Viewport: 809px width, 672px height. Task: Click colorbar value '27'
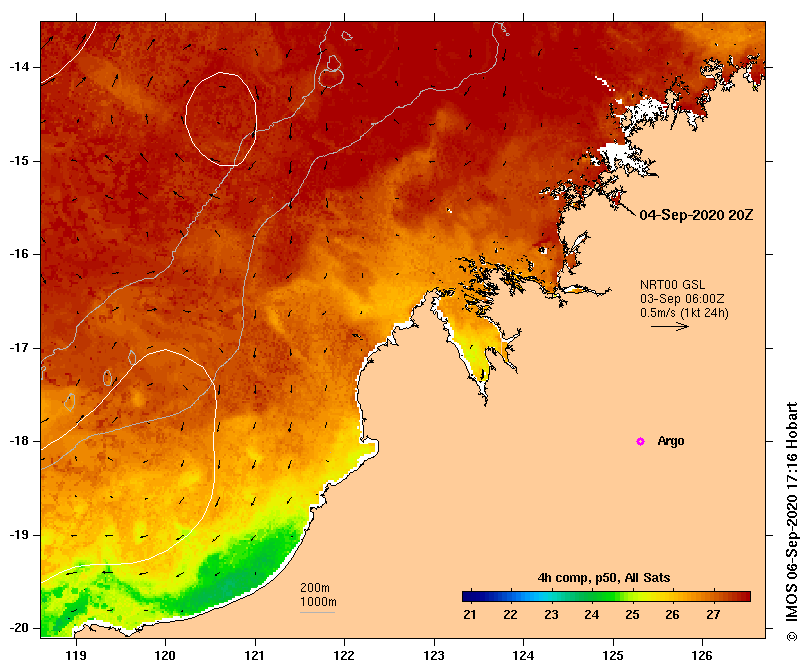click(713, 615)
